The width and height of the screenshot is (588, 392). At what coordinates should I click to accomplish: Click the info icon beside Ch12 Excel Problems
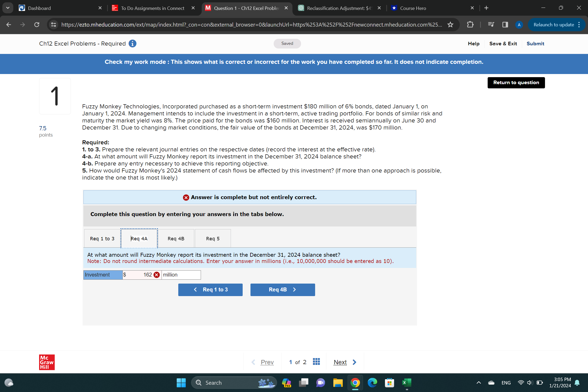click(132, 44)
